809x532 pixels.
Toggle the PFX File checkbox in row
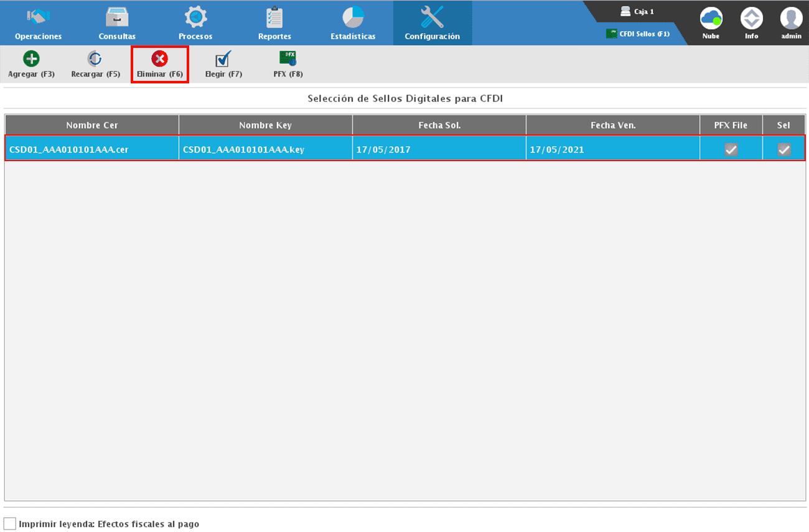point(731,149)
